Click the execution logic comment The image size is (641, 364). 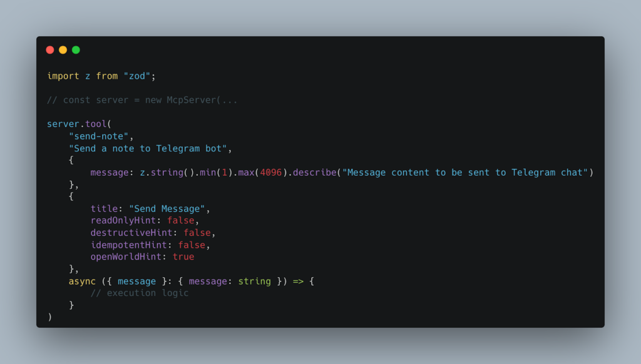tap(140, 293)
